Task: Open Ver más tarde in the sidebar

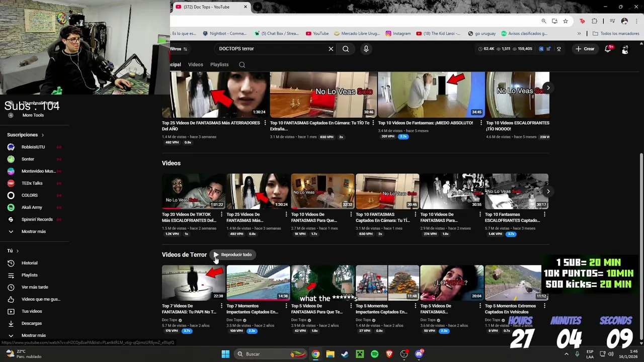Action: [34, 287]
